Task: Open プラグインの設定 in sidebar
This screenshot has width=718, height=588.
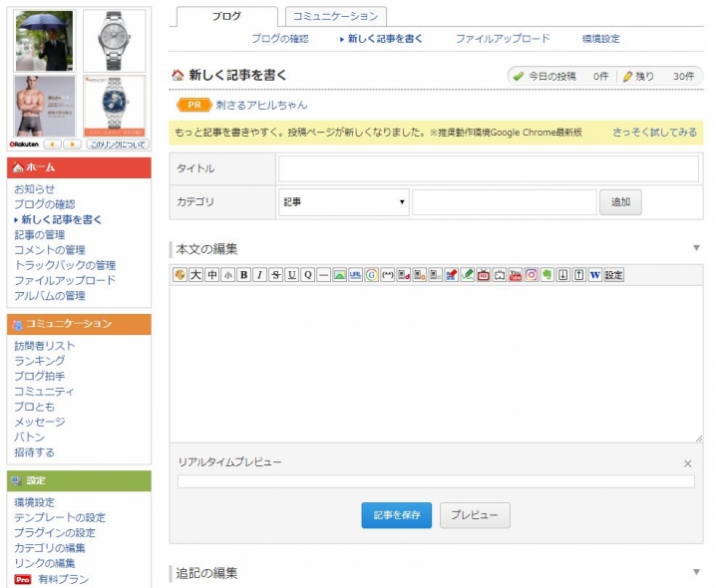Action: tap(55, 533)
